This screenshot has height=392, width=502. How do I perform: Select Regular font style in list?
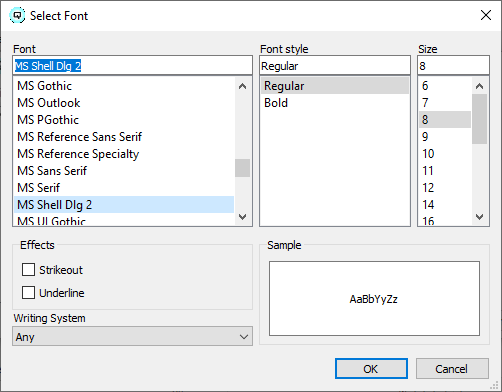(x=334, y=86)
